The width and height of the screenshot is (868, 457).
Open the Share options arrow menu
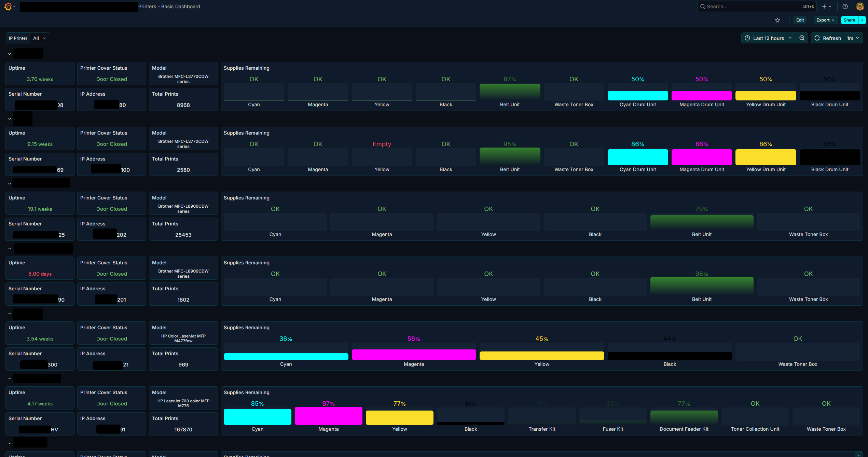click(862, 20)
